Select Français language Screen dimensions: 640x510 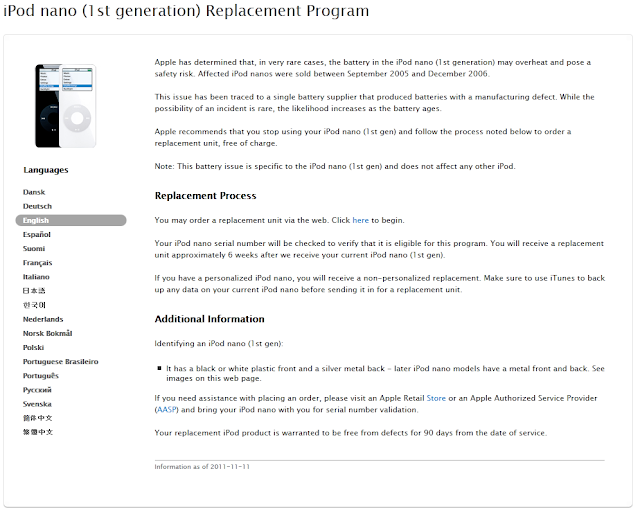click(x=38, y=263)
